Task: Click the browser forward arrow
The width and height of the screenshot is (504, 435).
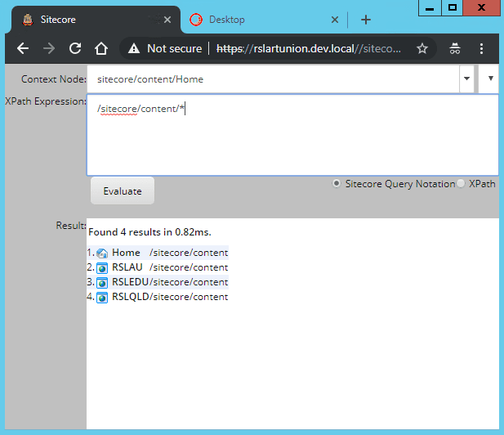Action: pyautogui.click(x=49, y=48)
